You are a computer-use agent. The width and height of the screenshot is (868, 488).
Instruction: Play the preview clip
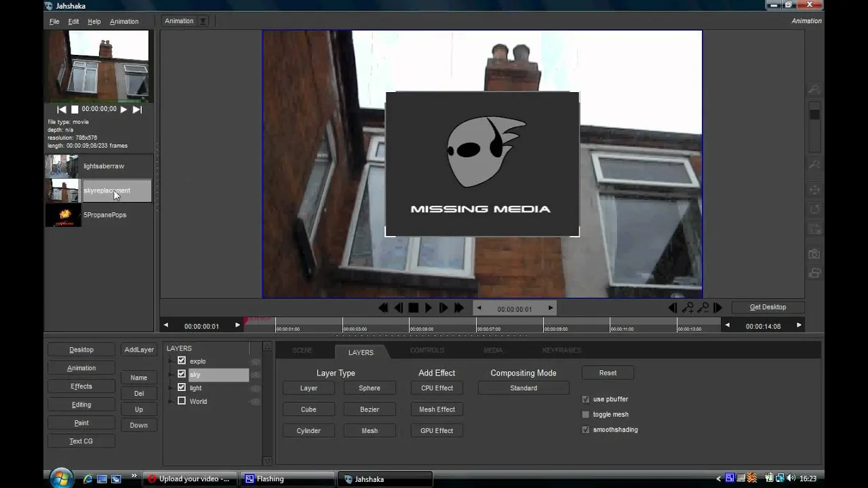click(123, 109)
